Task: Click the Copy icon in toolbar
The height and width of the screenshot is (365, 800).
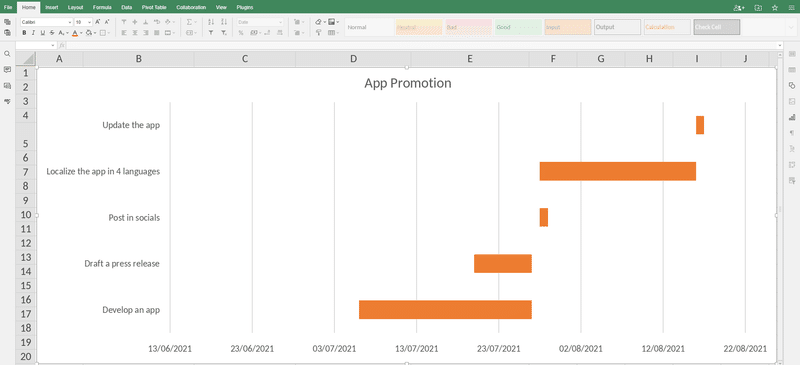Action: point(7,22)
